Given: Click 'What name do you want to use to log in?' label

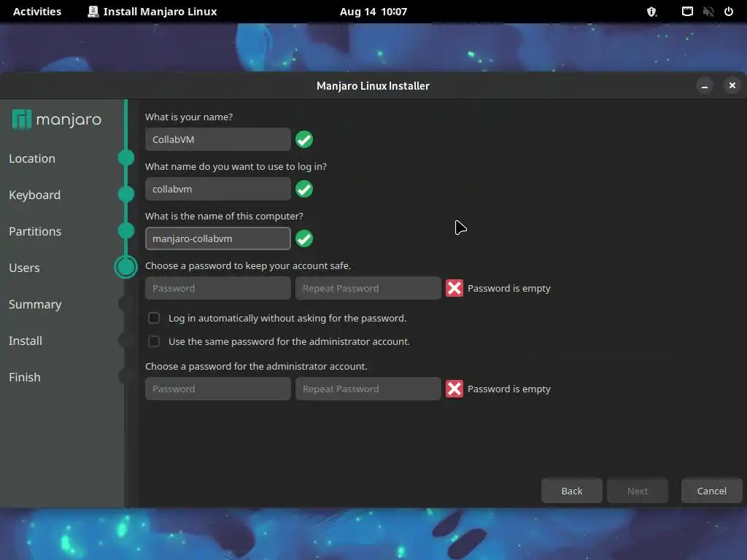Looking at the screenshot, I should point(236,167).
